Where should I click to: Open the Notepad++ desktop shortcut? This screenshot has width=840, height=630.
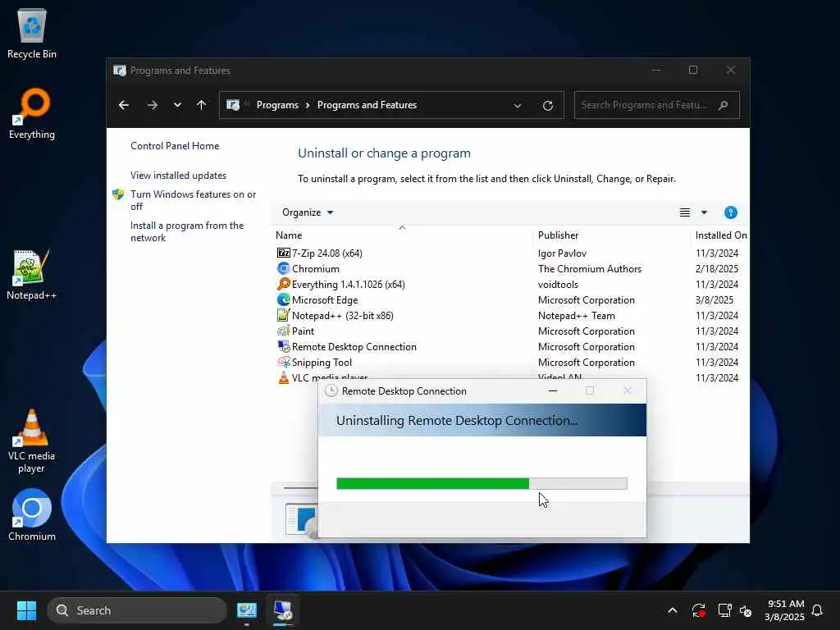[32, 274]
